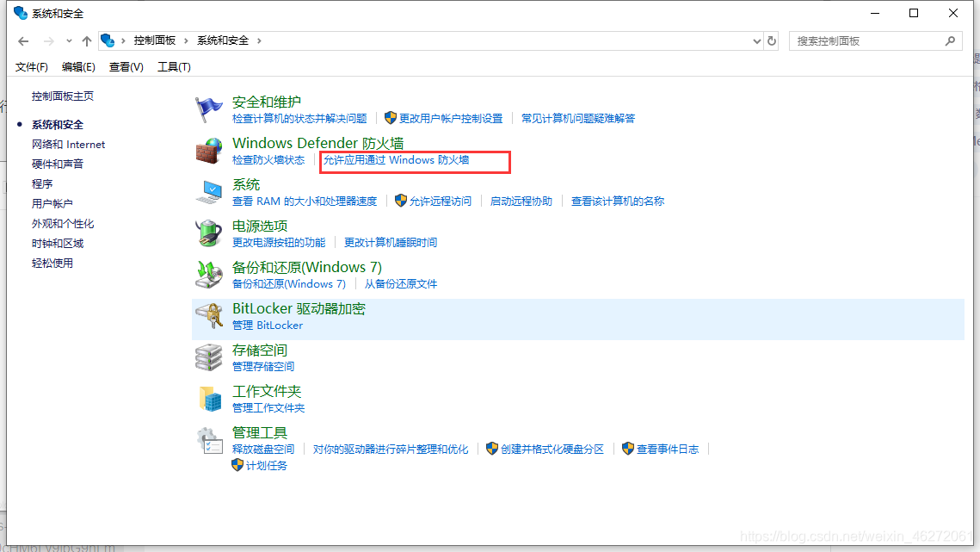Click the shield icon beside 允许远程访问

click(x=401, y=201)
